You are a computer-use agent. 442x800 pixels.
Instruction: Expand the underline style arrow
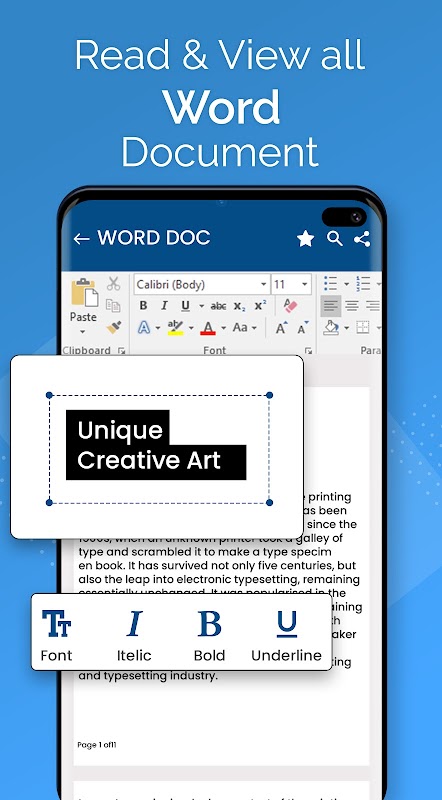pyautogui.click(x=201, y=306)
